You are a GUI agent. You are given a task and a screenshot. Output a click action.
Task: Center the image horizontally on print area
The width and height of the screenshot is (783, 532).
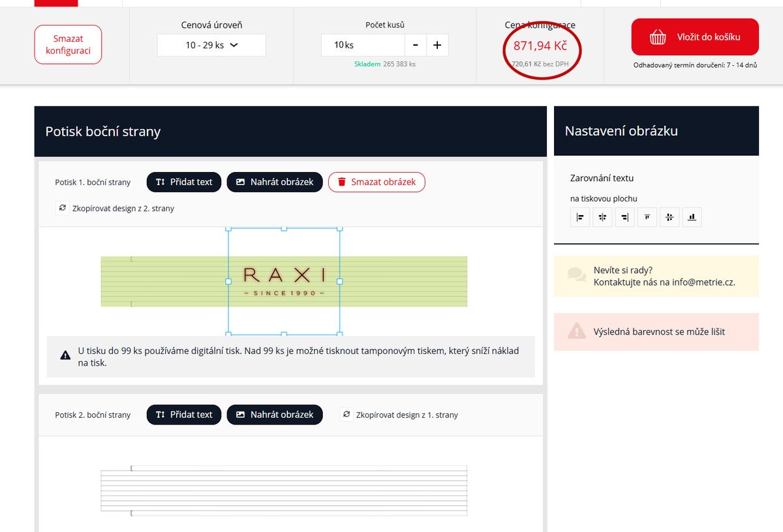click(602, 217)
